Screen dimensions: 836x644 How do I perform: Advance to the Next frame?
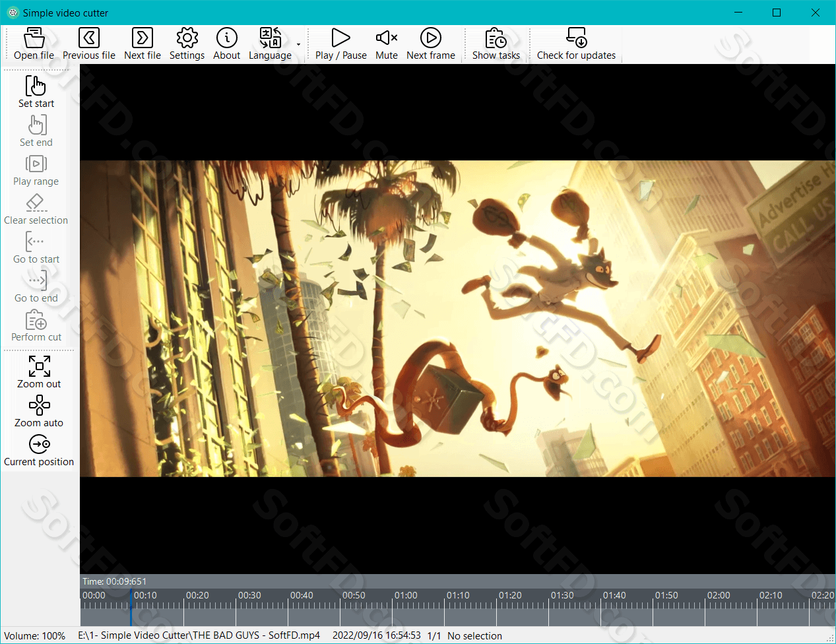[431, 44]
